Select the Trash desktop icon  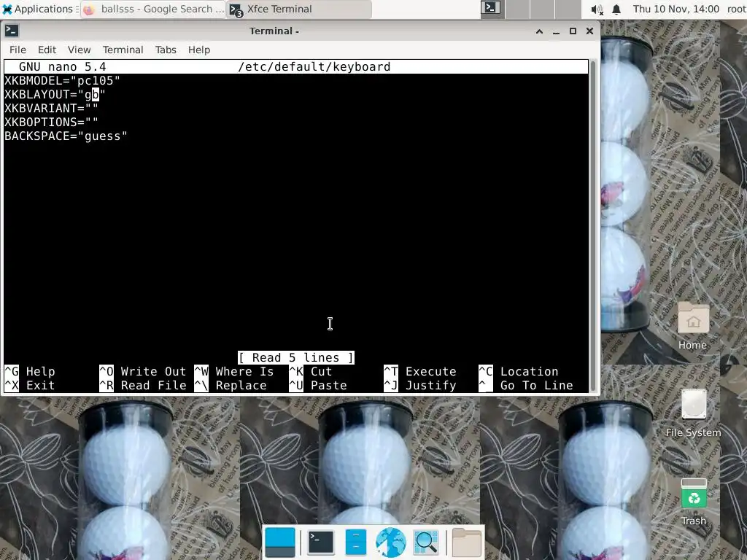click(694, 502)
